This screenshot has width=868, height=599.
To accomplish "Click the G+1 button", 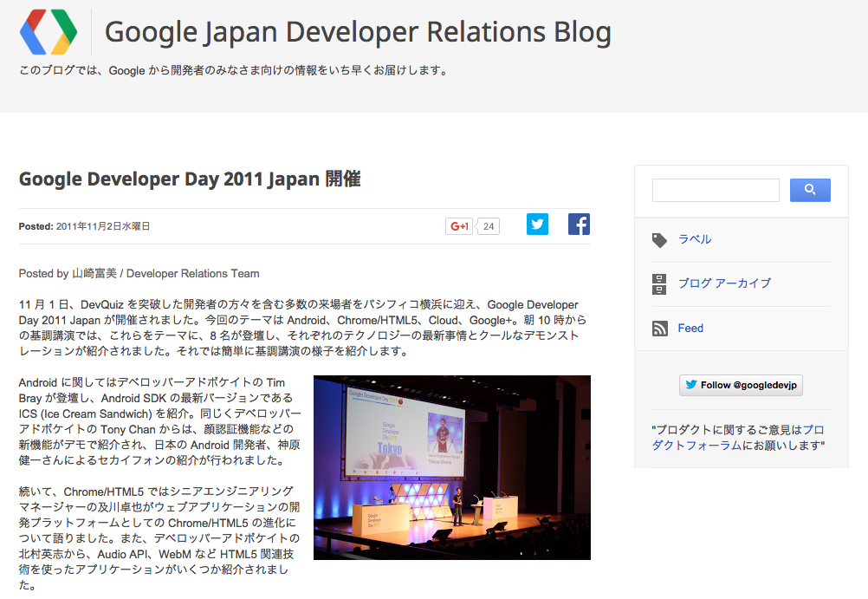I will [459, 226].
